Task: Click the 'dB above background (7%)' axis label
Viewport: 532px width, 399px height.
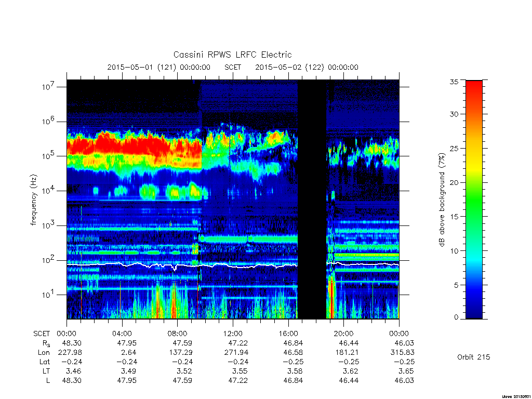Action: coord(442,200)
